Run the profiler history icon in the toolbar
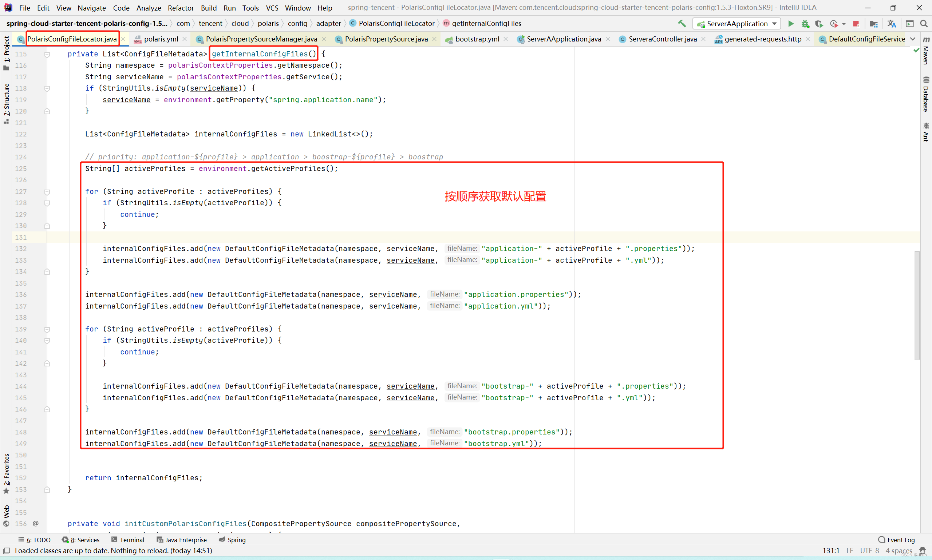The image size is (932, 560). pos(834,23)
